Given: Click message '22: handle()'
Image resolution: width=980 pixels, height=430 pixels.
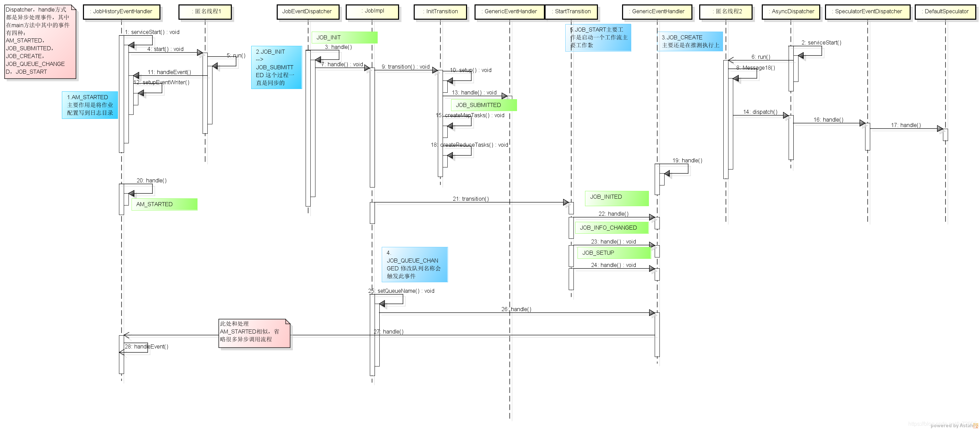Looking at the screenshot, I should click(613, 214).
